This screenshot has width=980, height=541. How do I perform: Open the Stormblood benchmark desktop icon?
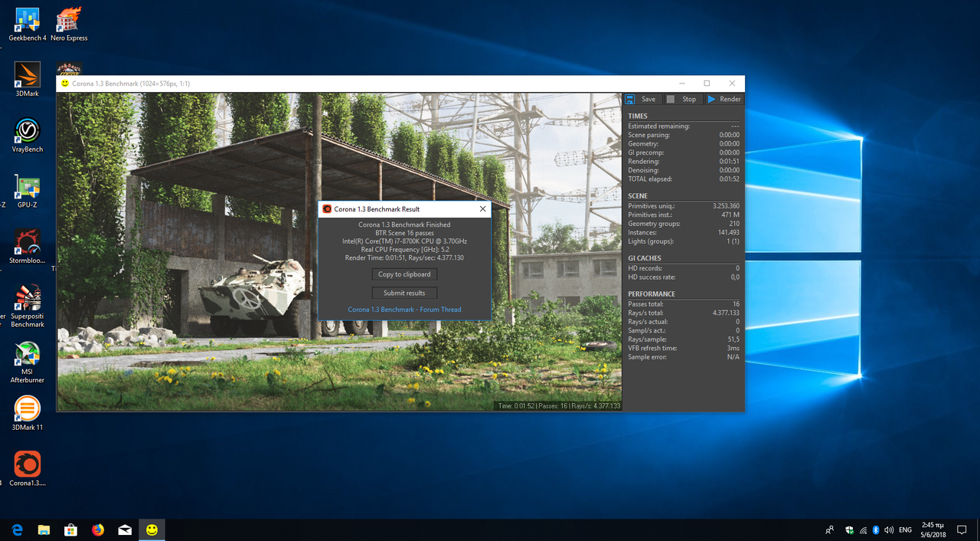click(28, 247)
